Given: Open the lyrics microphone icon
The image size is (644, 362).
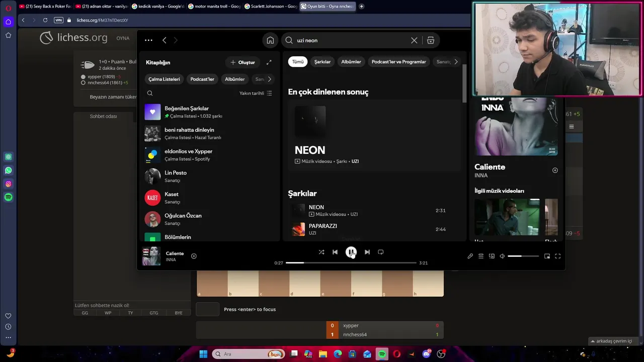Looking at the screenshot, I should [x=470, y=256].
